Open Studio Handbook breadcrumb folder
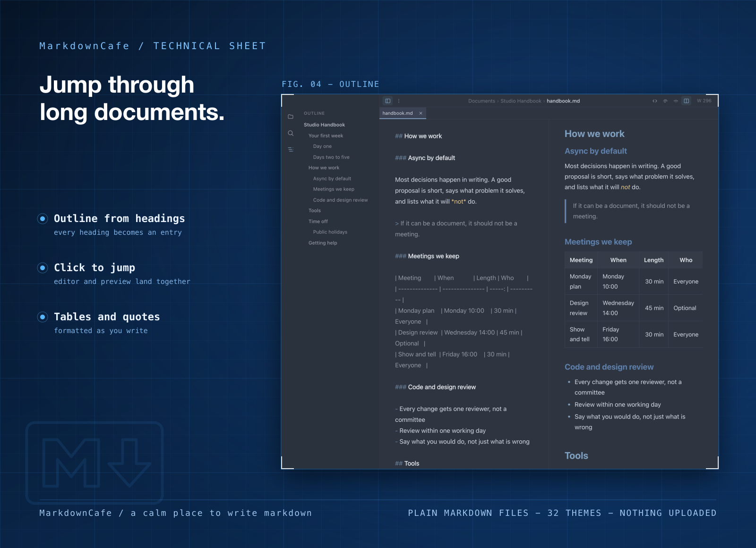 [x=521, y=101]
